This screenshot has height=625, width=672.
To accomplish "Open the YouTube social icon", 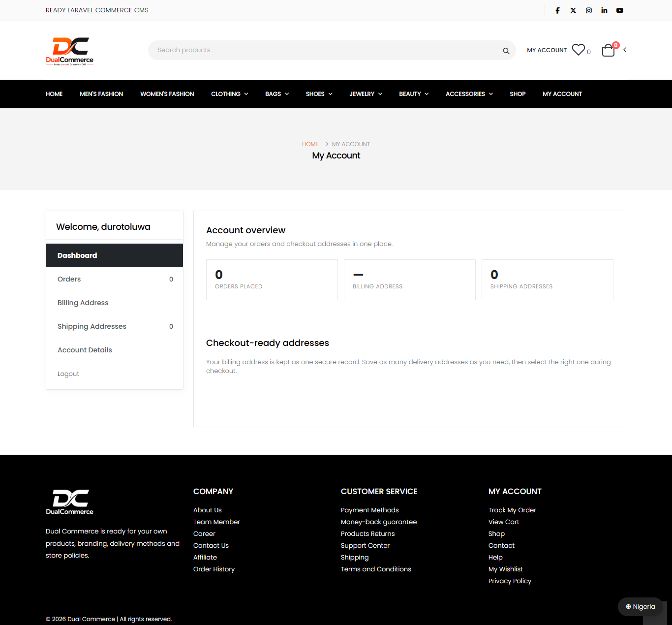I will [620, 10].
